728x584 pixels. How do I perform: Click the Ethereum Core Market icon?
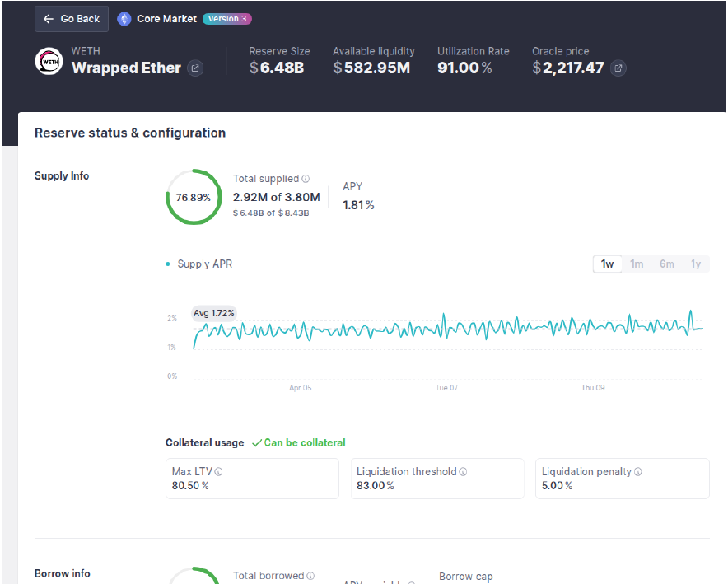point(124,19)
